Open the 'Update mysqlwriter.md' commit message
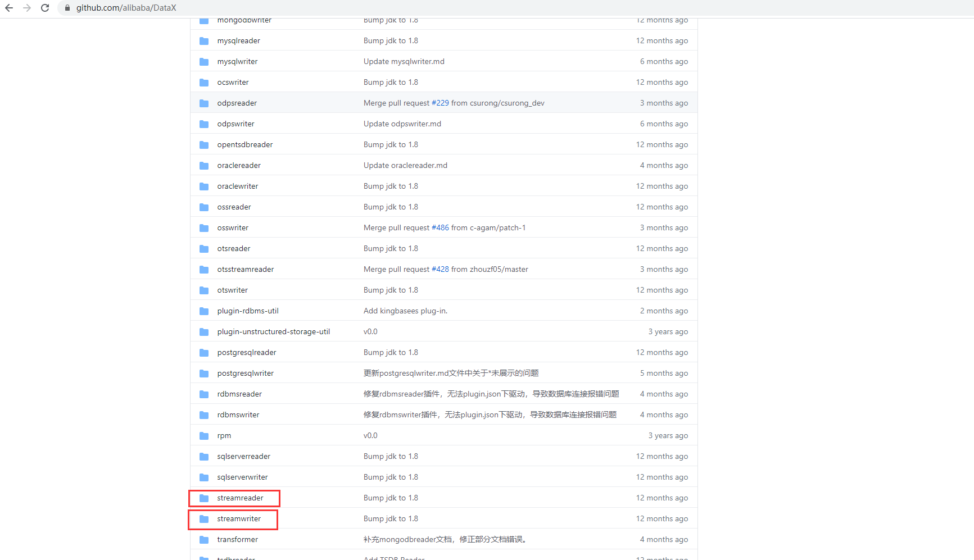The image size is (974, 560). (404, 62)
